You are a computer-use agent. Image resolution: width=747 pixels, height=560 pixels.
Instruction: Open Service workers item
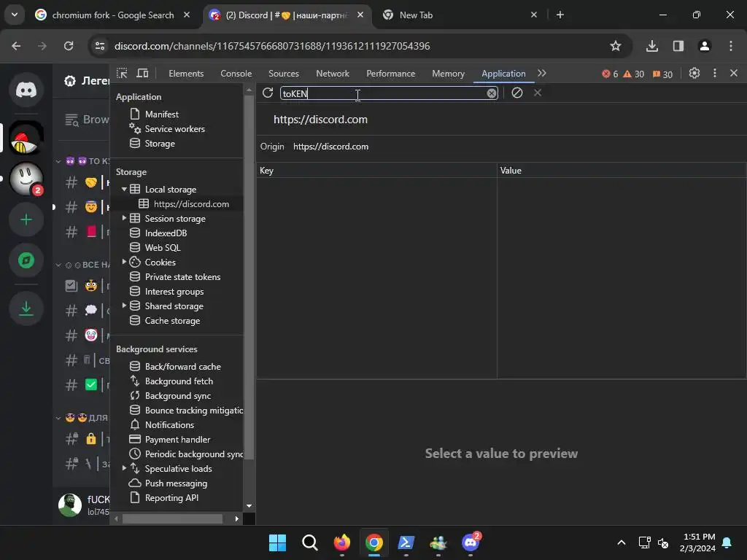174,129
